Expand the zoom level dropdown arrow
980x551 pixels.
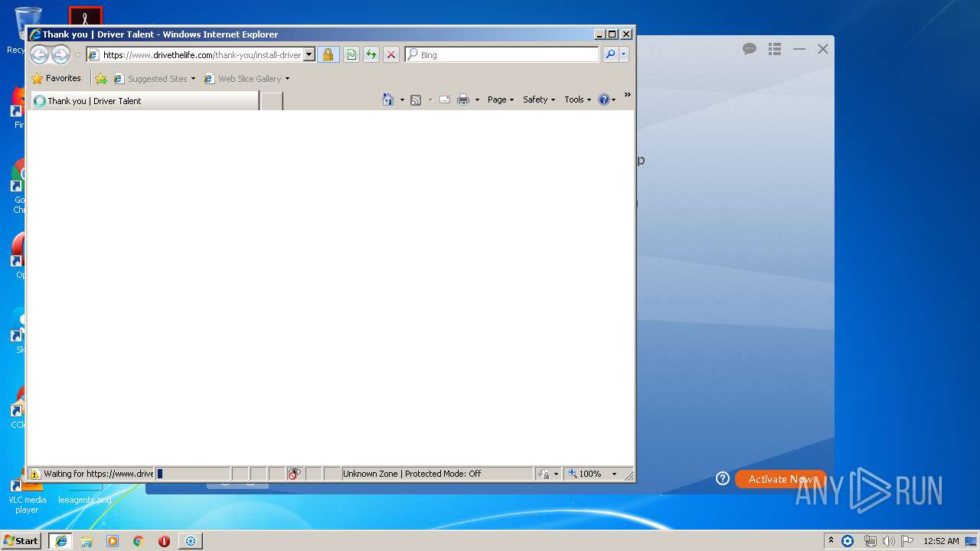[x=614, y=474]
